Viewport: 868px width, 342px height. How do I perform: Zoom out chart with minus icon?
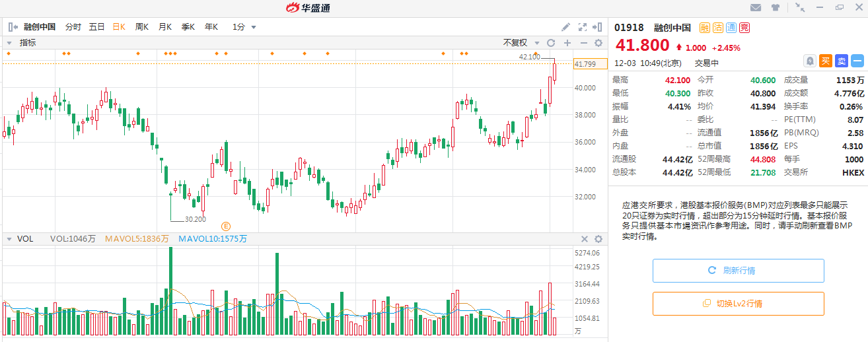[583, 43]
